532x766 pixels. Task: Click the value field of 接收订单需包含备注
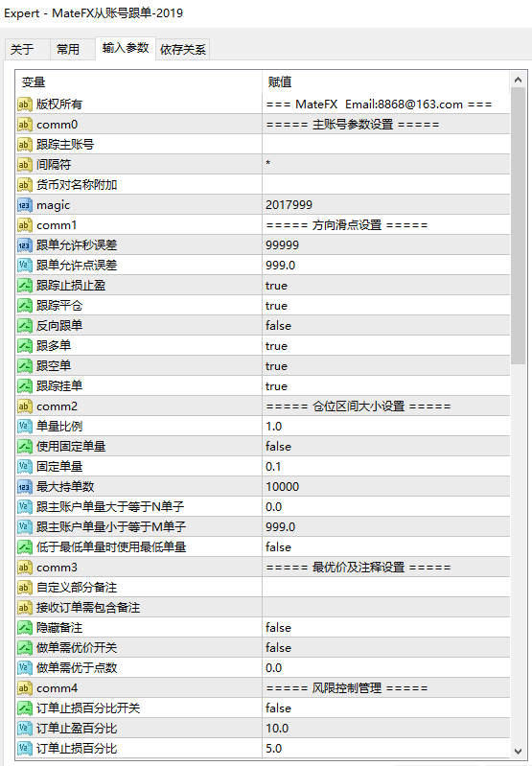386,607
